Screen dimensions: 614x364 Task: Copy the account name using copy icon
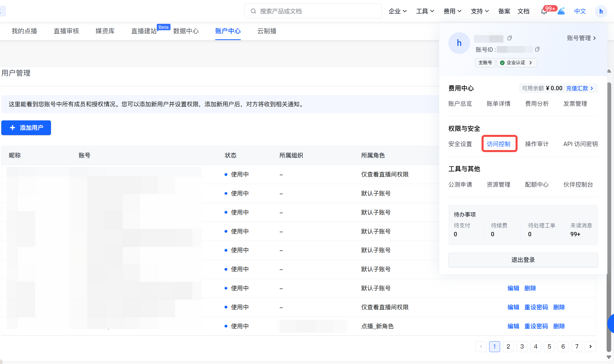pos(509,38)
